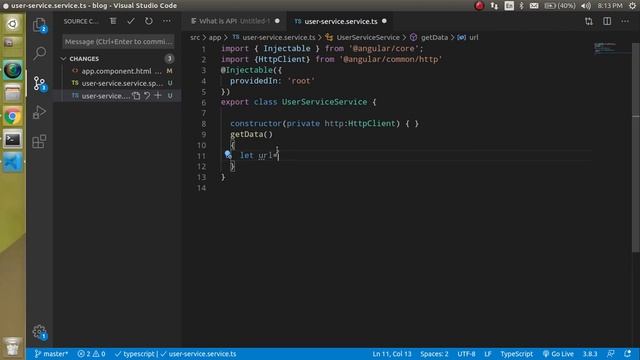Open the Search view in activity bar

(40, 53)
